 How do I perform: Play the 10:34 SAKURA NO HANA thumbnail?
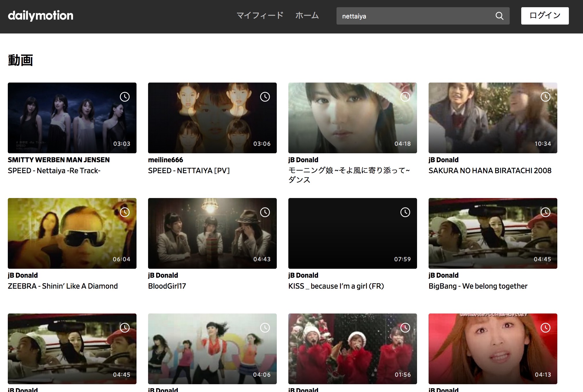(493, 118)
